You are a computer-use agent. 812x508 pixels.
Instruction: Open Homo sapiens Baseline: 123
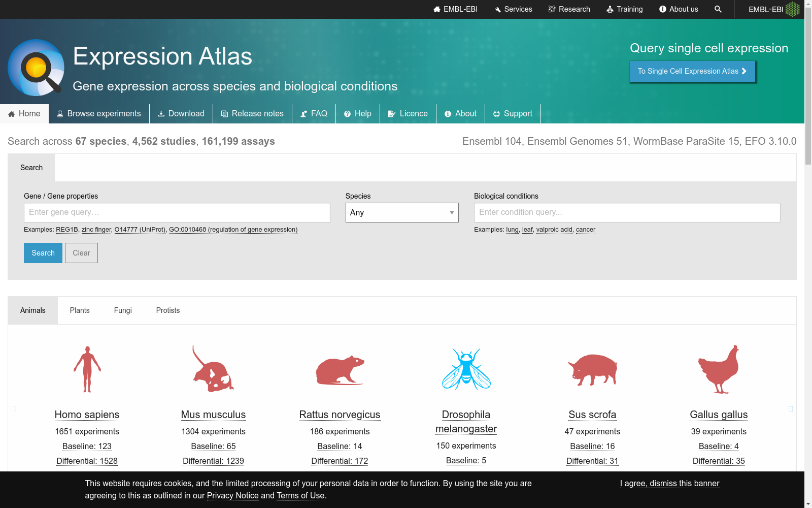(87, 446)
